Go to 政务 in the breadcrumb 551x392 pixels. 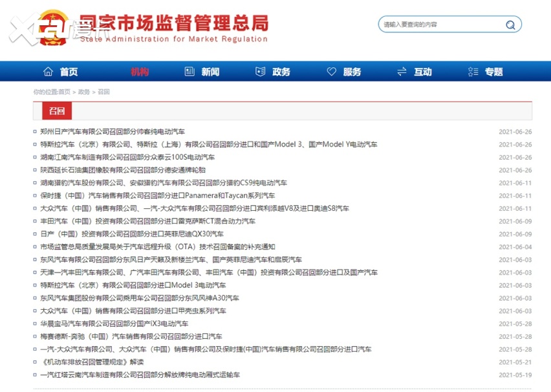84,93
